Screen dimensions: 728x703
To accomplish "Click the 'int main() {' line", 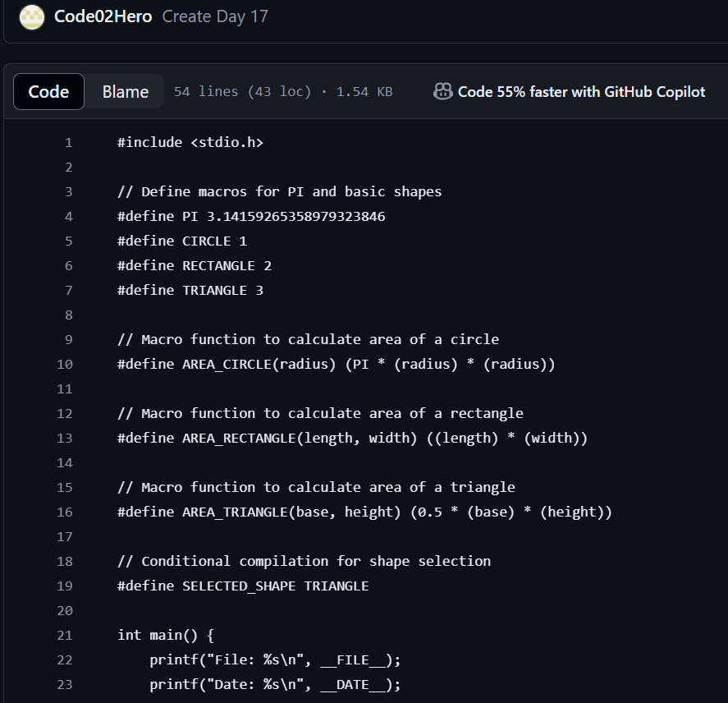I will click(166, 635).
